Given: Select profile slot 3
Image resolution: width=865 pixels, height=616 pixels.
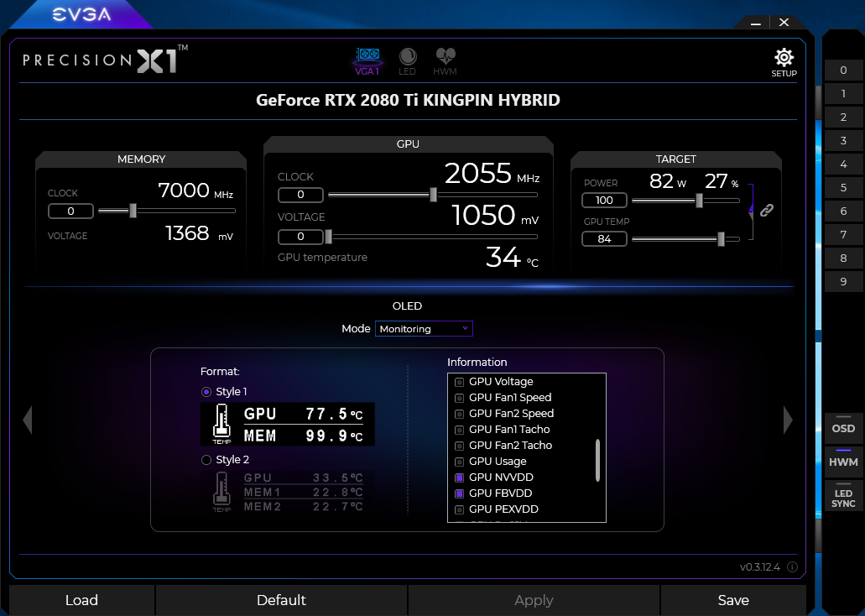Looking at the screenshot, I should 843,141.
